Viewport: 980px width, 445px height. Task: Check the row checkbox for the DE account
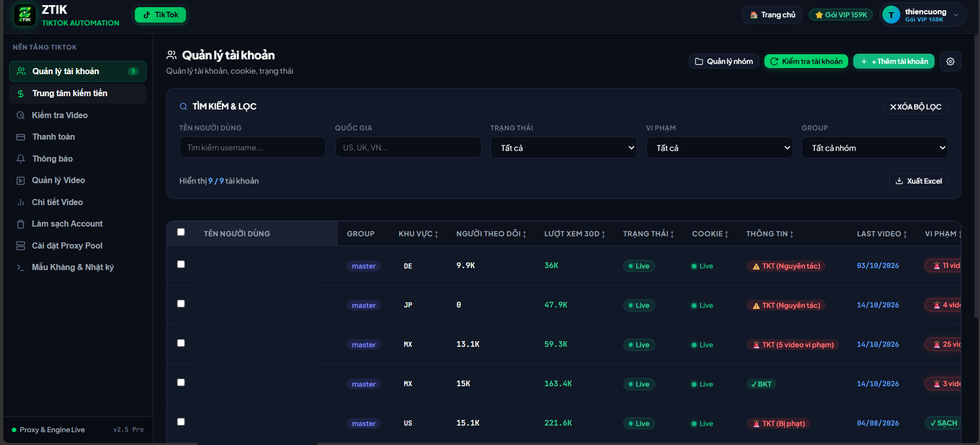pyautogui.click(x=181, y=264)
